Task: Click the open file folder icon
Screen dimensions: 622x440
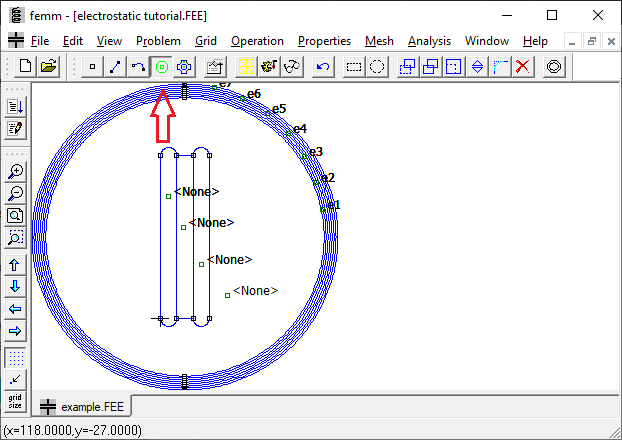Action: pos(48,67)
